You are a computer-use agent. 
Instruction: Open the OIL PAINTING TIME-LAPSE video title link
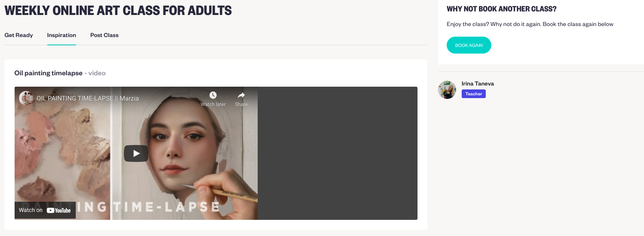coord(88,98)
